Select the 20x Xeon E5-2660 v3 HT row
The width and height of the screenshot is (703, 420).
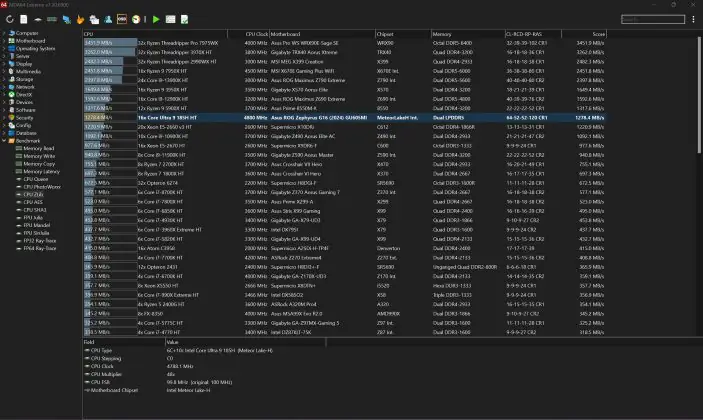pyautogui.click(x=344, y=127)
